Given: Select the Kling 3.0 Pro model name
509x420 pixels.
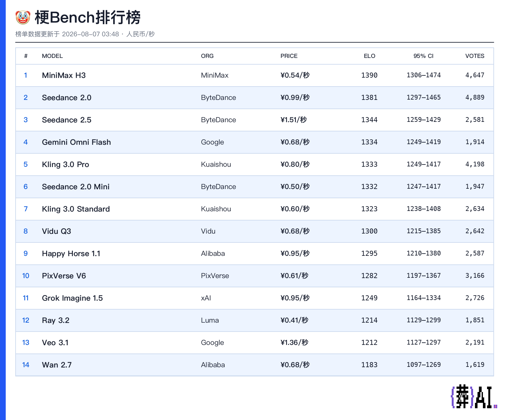Looking at the screenshot, I should pos(66,164).
